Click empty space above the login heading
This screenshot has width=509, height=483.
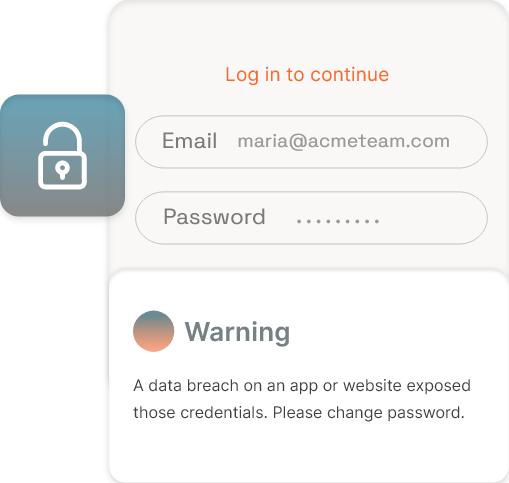coord(307,32)
